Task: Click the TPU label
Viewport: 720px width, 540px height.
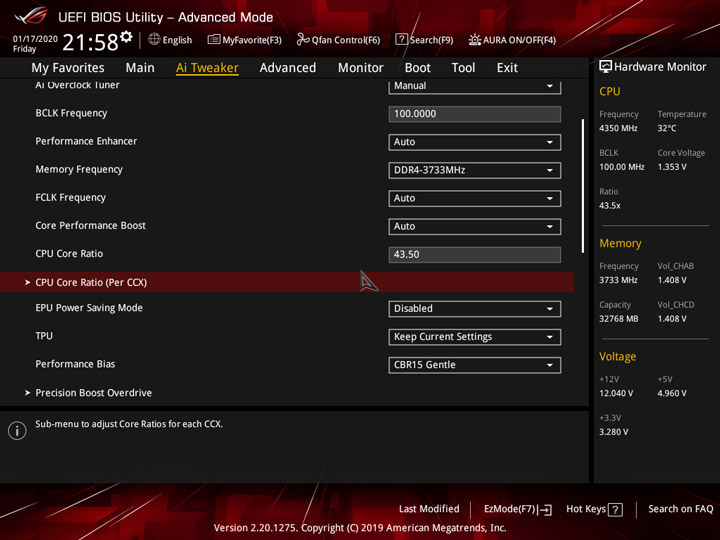Action: pos(44,336)
